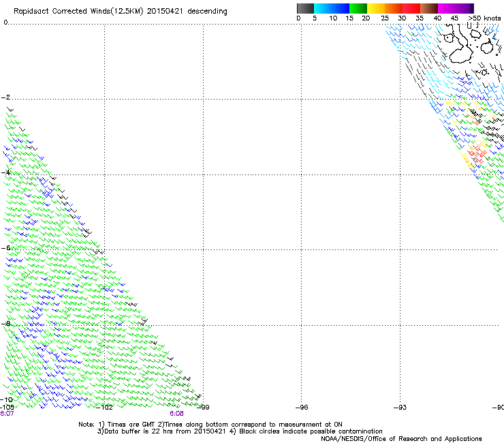
Task: Select the red 30-35 knots legend color
Action: pyautogui.click(x=411, y=8)
